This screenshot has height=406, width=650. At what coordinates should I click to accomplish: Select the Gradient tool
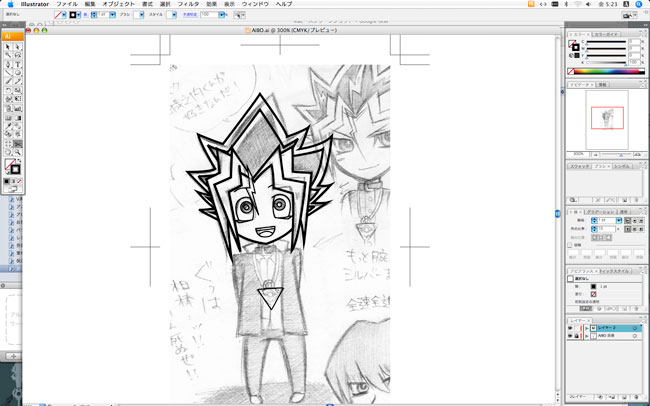pos(18,118)
